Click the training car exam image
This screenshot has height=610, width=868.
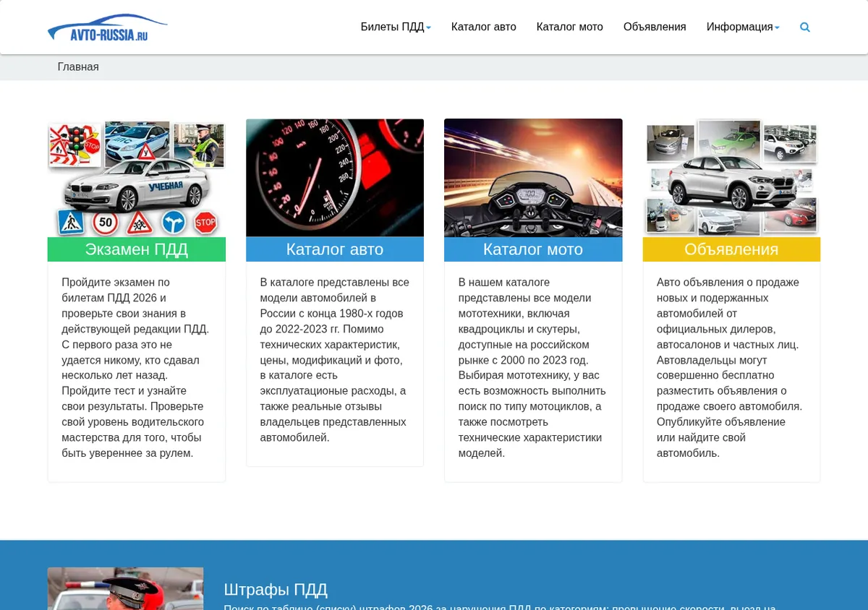(x=137, y=178)
